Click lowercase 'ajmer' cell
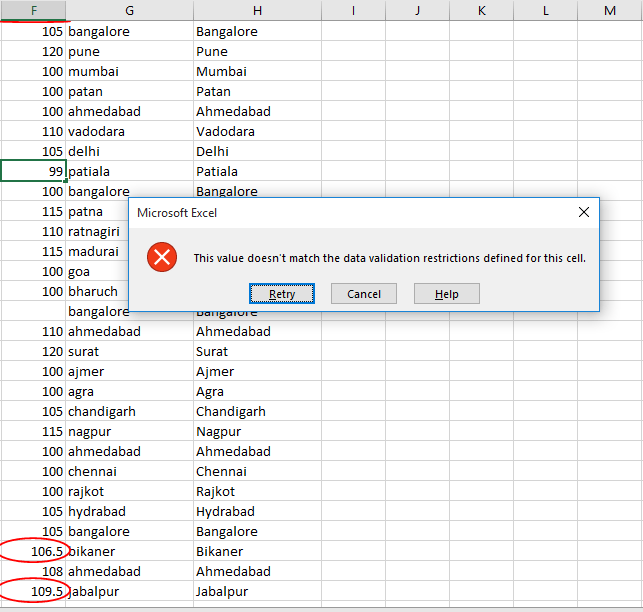Image resolution: width=643 pixels, height=612 pixels. pos(129,371)
